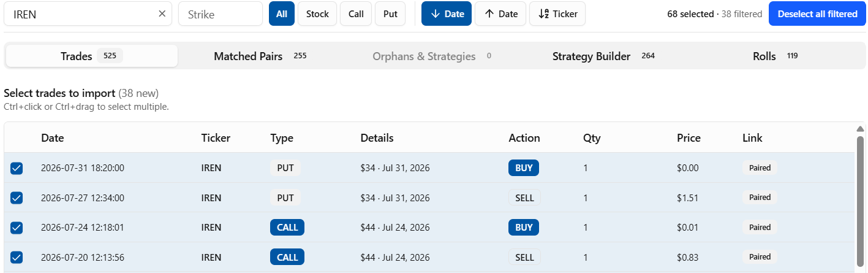Click Paired link in 2026-07-27 row
The image size is (868, 273).
[x=760, y=198]
